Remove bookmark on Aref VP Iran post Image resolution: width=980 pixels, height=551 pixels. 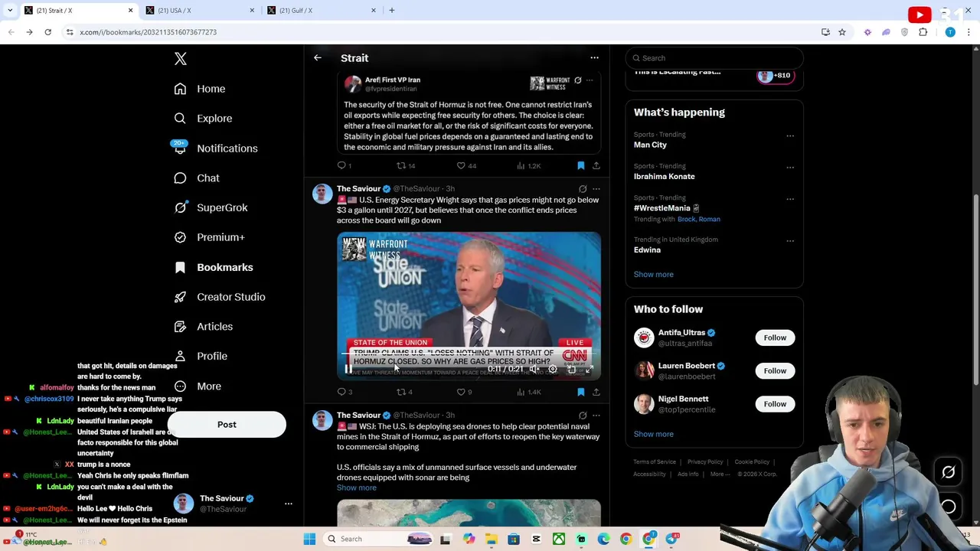pyautogui.click(x=580, y=165)
